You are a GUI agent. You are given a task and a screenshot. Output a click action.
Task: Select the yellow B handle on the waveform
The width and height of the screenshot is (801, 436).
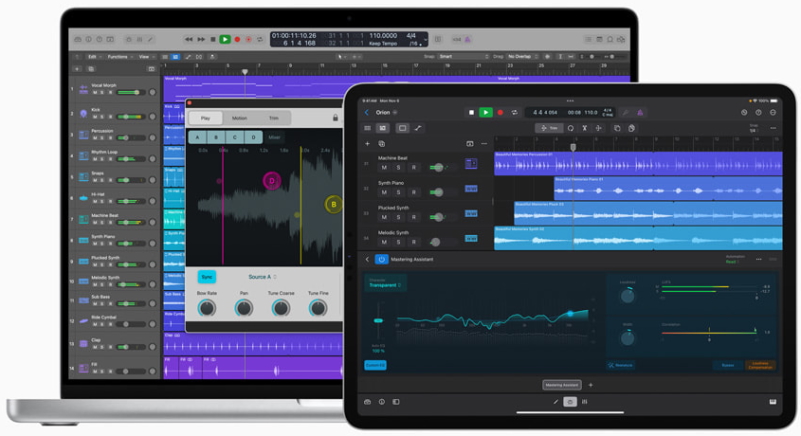(x=334, y=204)
